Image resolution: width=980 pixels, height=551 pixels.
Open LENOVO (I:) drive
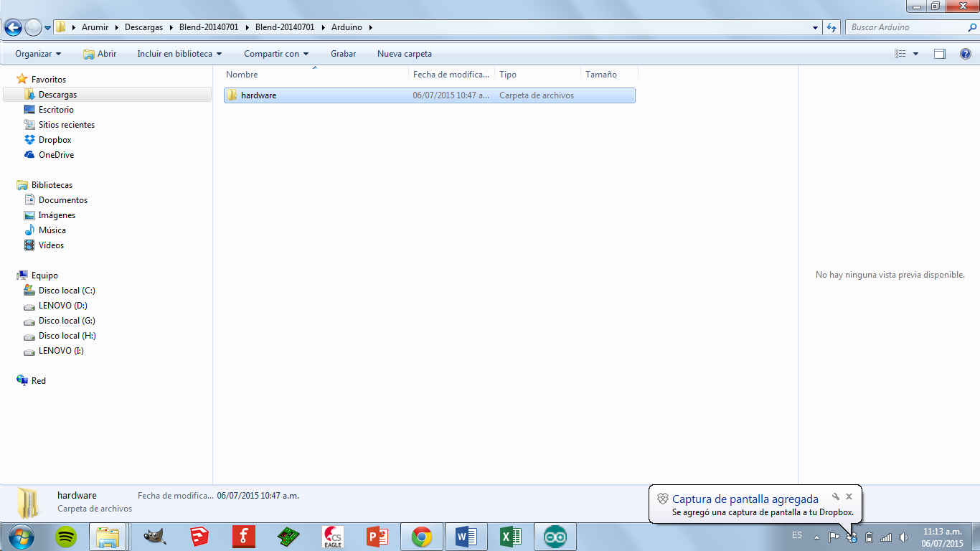pos(61,351)
